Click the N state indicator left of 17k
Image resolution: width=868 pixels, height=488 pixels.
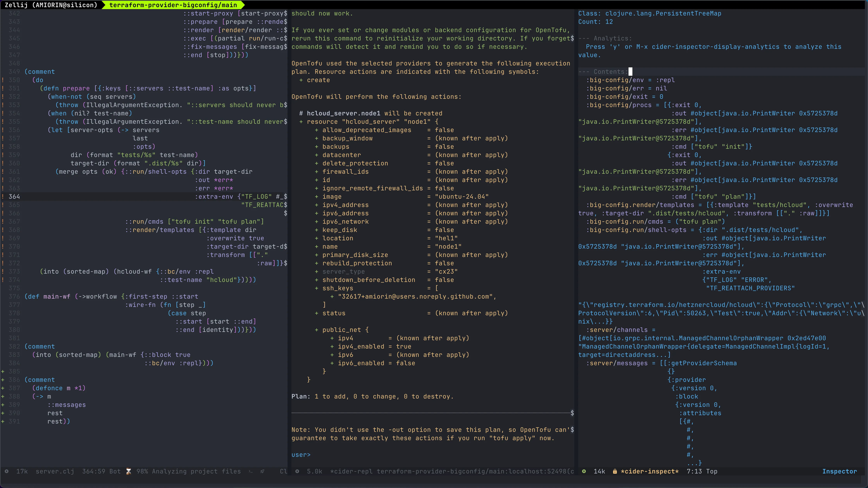pos(6,472)
